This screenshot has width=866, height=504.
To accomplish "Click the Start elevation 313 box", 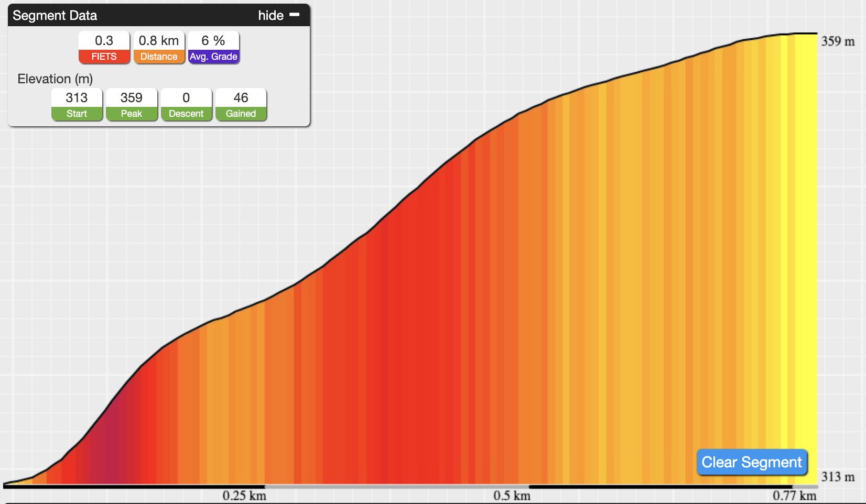I will click(x=77, y=105).
